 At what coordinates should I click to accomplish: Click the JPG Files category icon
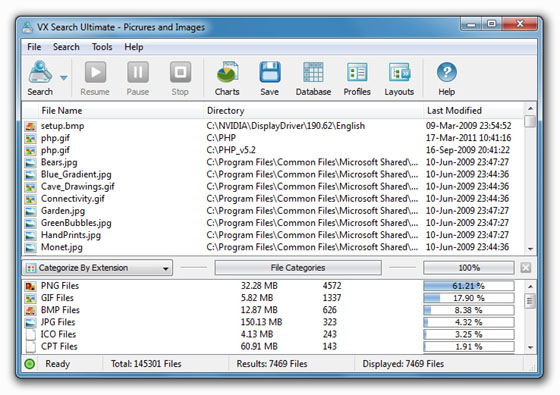pyautogui.click(x=30, y=322)
